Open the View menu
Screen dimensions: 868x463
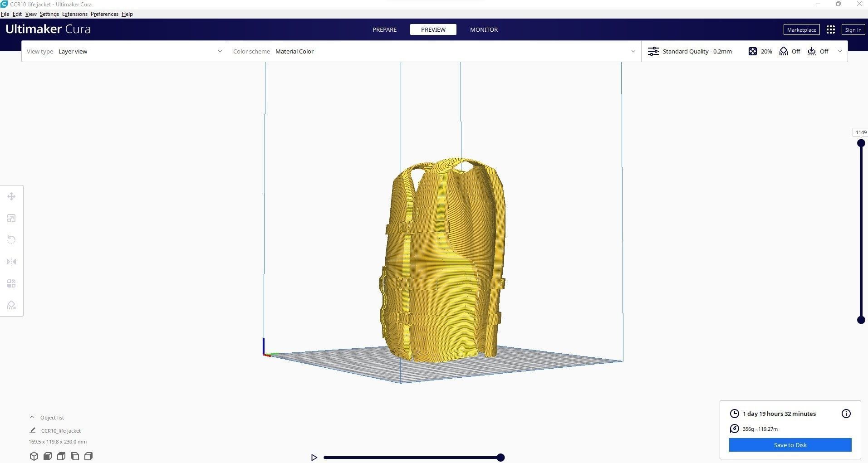click(31, 14)
